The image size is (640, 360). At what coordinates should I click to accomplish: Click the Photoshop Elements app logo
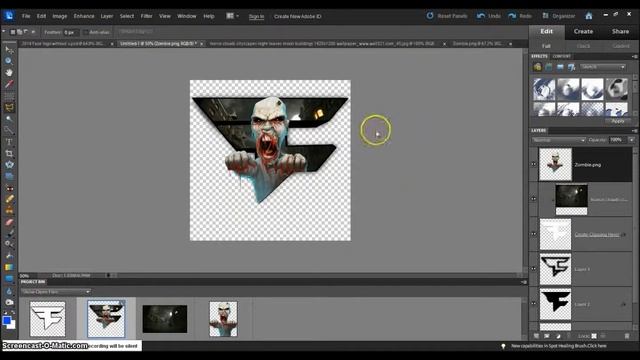9,16
